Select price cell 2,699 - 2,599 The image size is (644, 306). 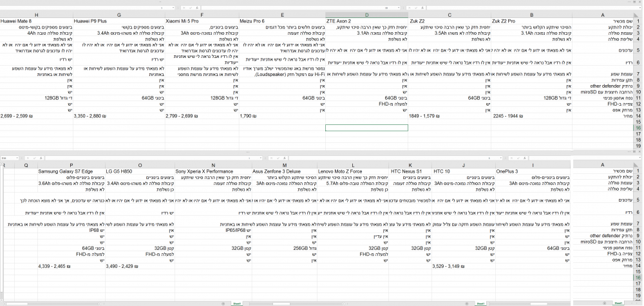(37, 116)
